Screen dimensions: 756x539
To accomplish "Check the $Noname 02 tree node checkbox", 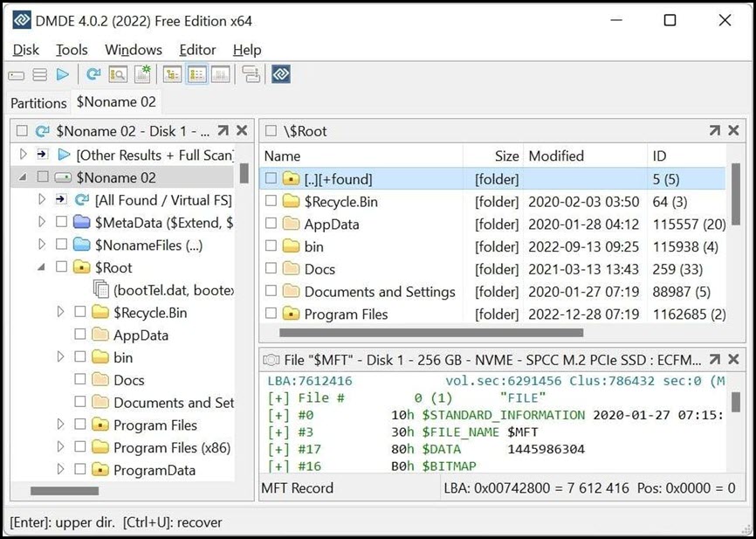I will tap(43, 177).
